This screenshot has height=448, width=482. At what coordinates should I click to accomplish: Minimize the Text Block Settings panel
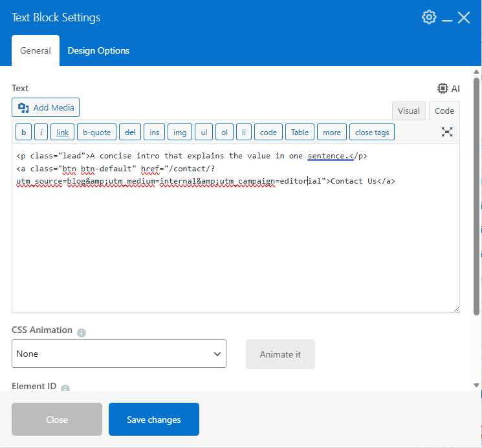[x=447, y=18]
